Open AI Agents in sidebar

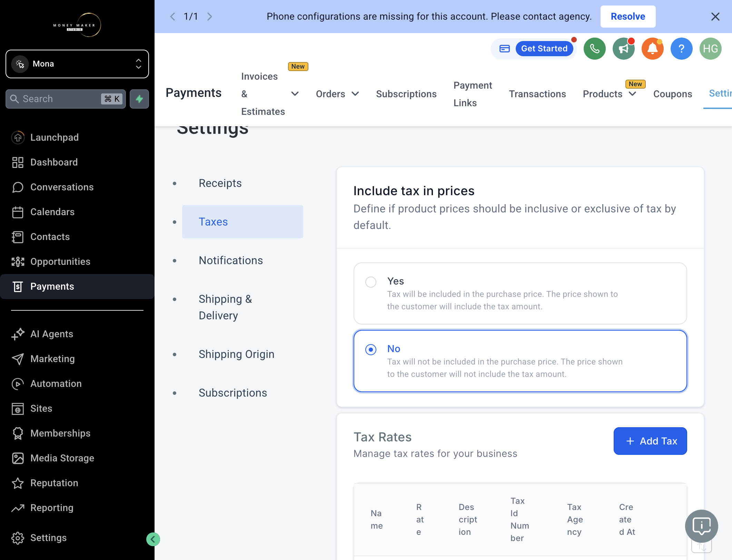click(x=77, y=334)
